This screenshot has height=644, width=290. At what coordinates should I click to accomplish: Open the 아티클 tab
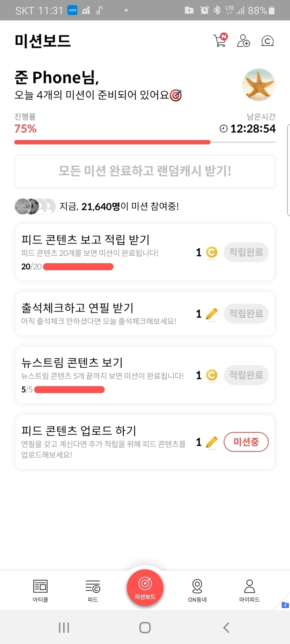pyautogui.click(x=40, y=590)
